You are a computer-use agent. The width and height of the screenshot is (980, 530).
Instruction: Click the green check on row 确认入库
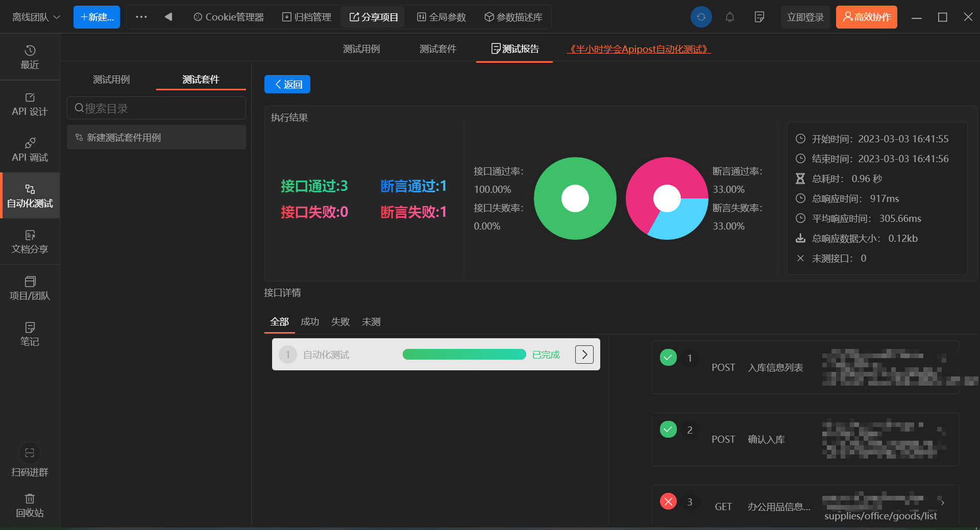[668, 430]
